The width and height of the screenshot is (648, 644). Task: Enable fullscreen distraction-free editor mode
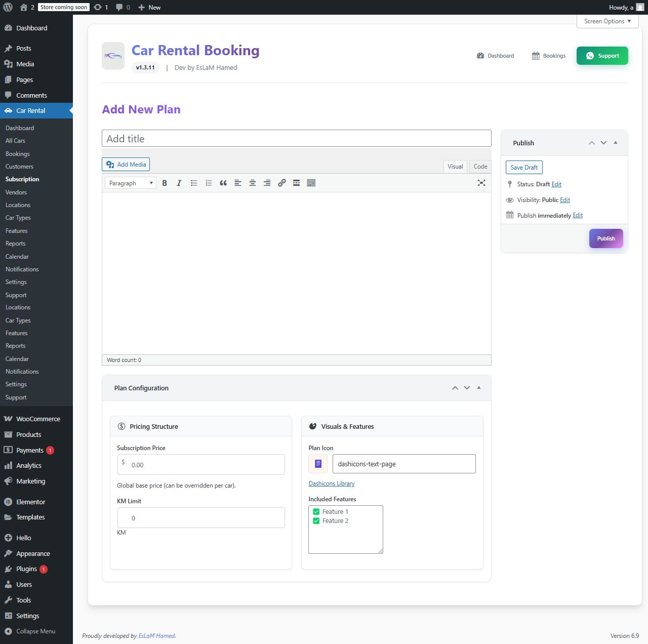coord(481,183)
